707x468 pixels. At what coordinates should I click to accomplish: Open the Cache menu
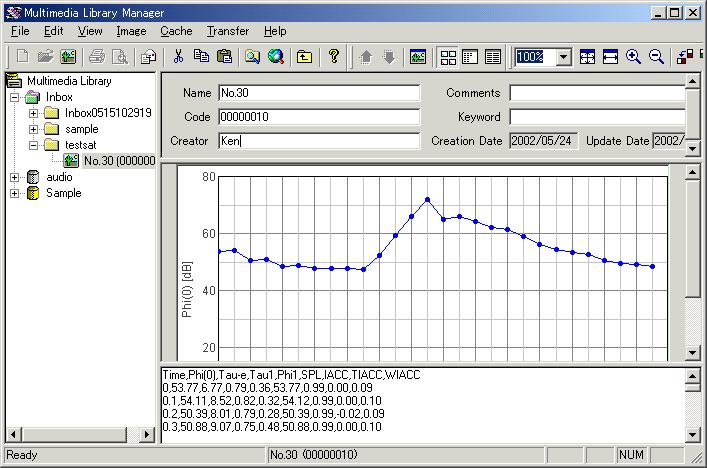[176, 31]
